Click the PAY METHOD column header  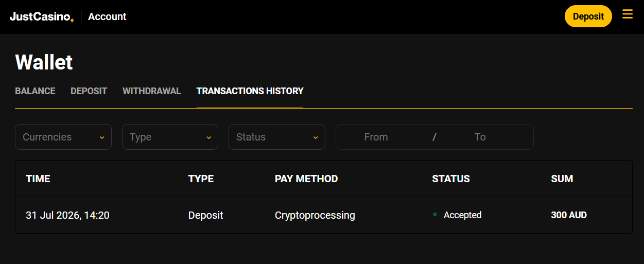[x=306, y=179]
